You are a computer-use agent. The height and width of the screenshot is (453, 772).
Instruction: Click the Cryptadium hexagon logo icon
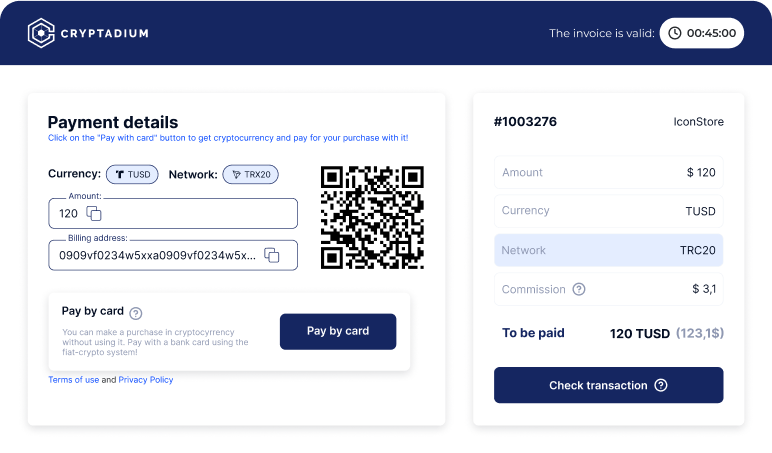[41, 33]
